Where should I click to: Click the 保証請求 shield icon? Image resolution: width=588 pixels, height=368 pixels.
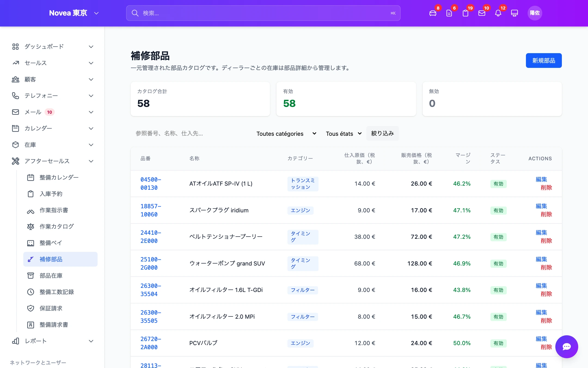tap(30, 308)
